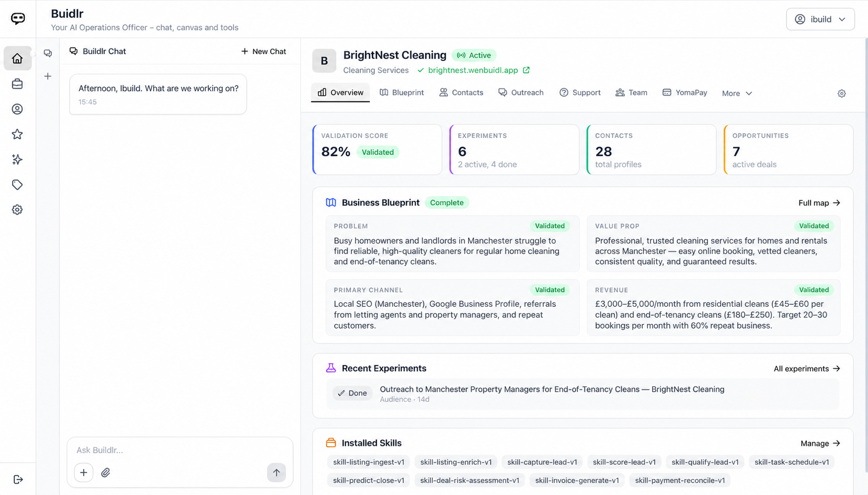The width and height of the screenshot is (868, 495).
Task: Go to the Team tab
Action: [x=631, y=93]
